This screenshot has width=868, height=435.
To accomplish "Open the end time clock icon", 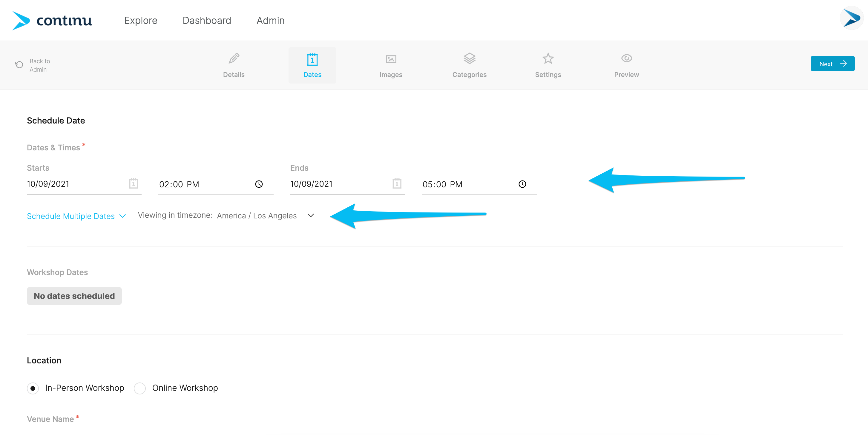I will 522,184.
